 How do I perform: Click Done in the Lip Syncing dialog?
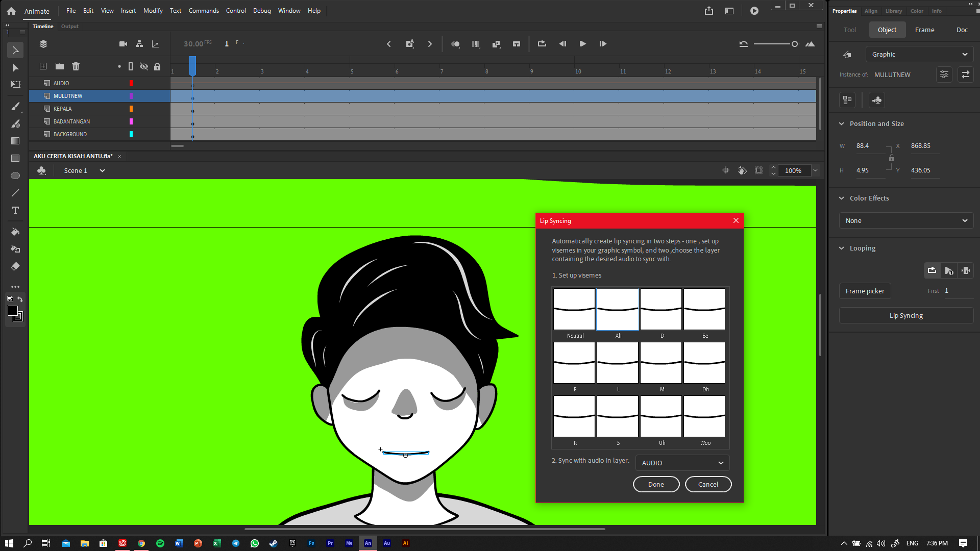tap(656, 484)
